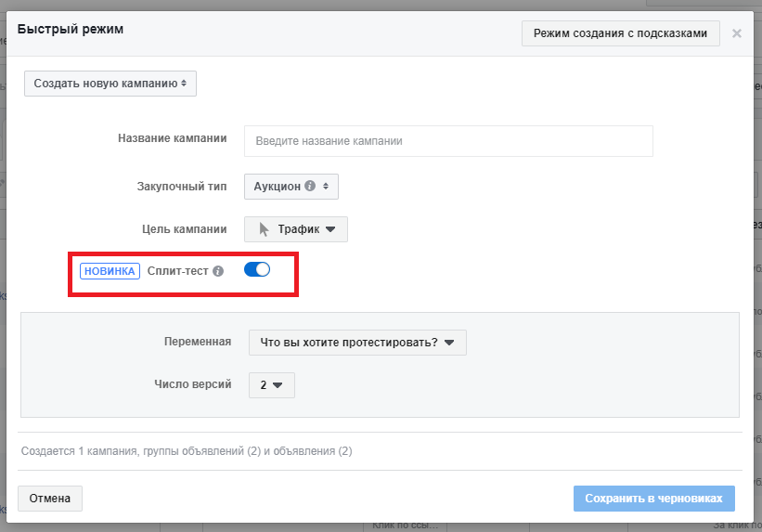
Task: Open the Число версий dropdown showing 2
Action: (x=272, y=384)
